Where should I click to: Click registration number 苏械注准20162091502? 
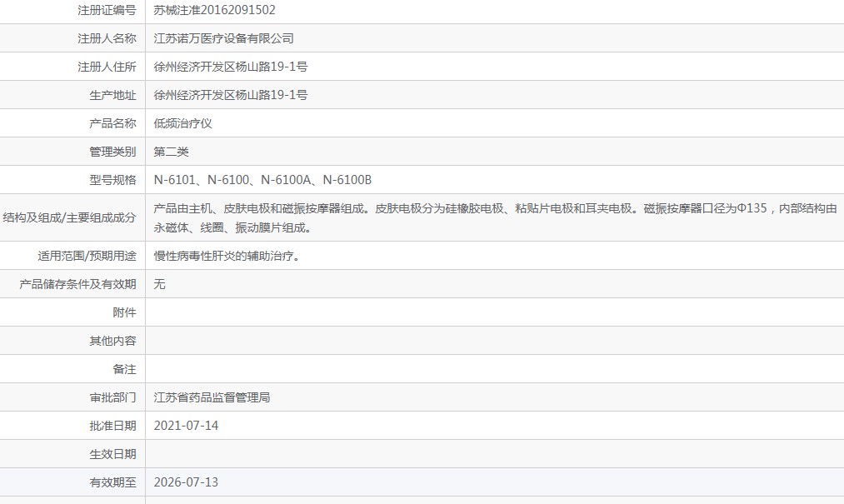[x=214, y=10]
